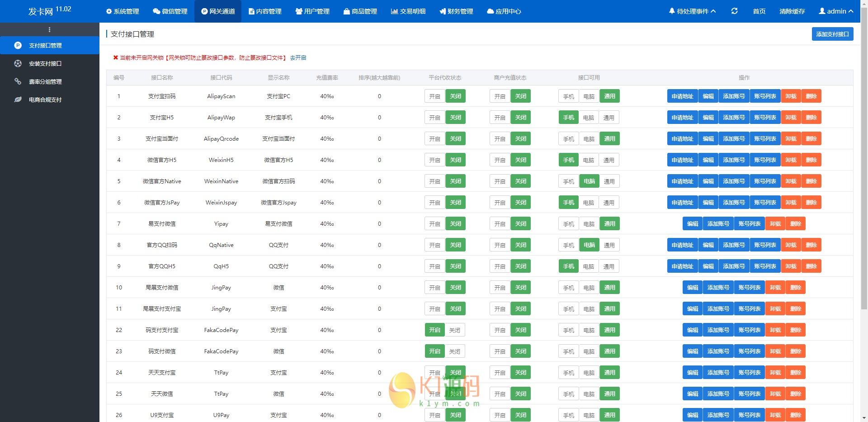The image size is (868, 422).
Task: Delete the 易支付微信 interface row
Action: point(795,224)
